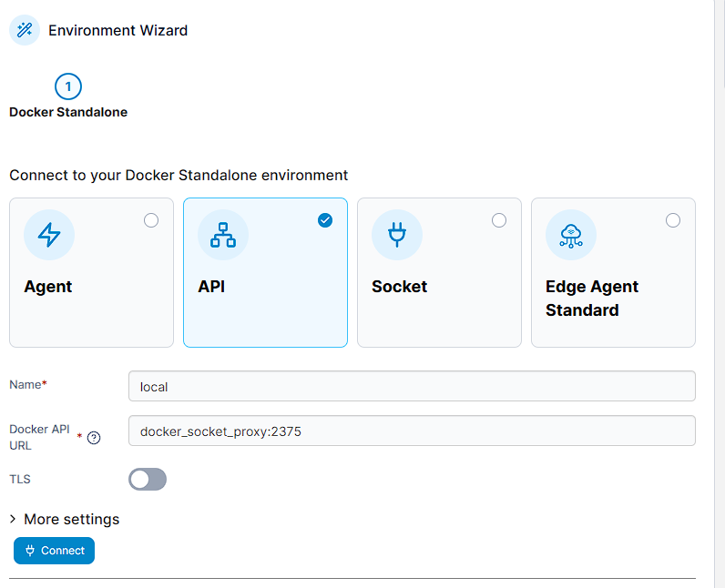Click the Environment Wizard wand icon

coord(25,30)
